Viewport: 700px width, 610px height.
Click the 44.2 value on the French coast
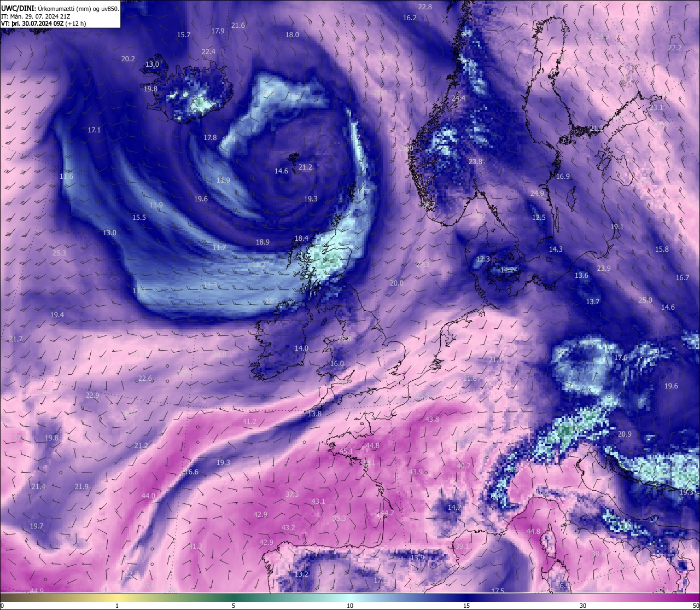[x=387, y=513]
